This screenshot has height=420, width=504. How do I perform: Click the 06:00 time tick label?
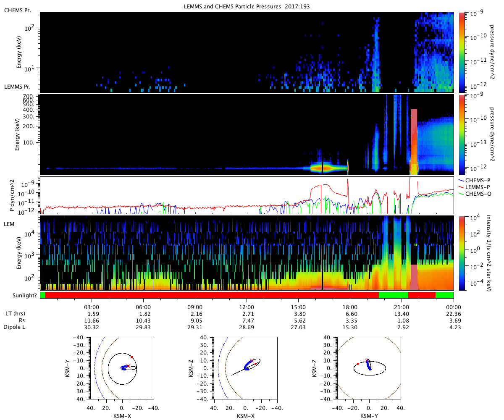[x=143, y=307]
